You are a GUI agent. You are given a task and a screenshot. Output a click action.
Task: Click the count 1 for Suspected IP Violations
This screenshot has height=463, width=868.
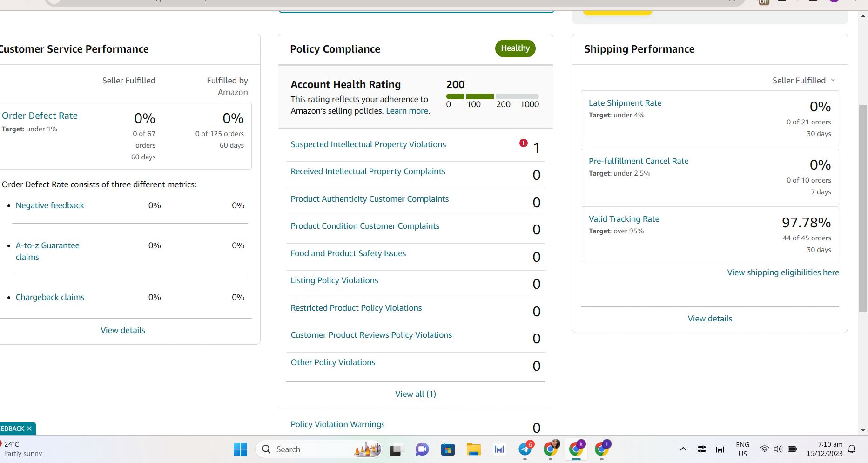[x=537, y=148]
